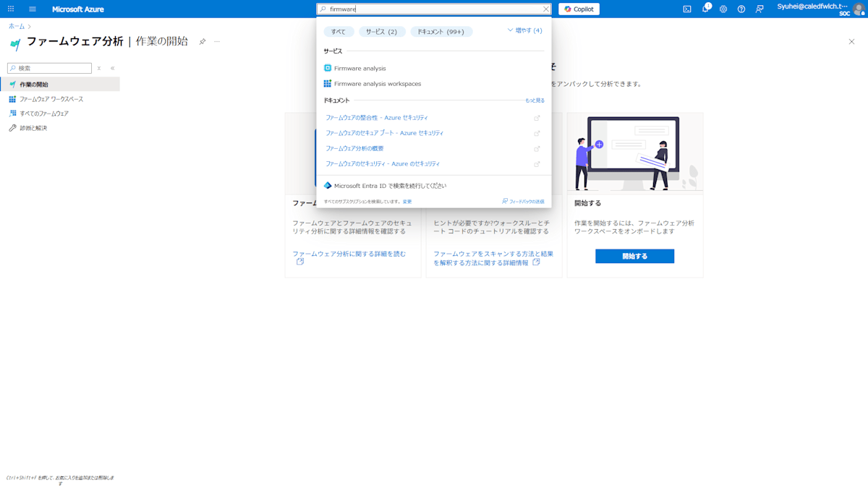Go to ホーム breadcrumb
The height and width of the screenshot is (488, 868).
16,26
